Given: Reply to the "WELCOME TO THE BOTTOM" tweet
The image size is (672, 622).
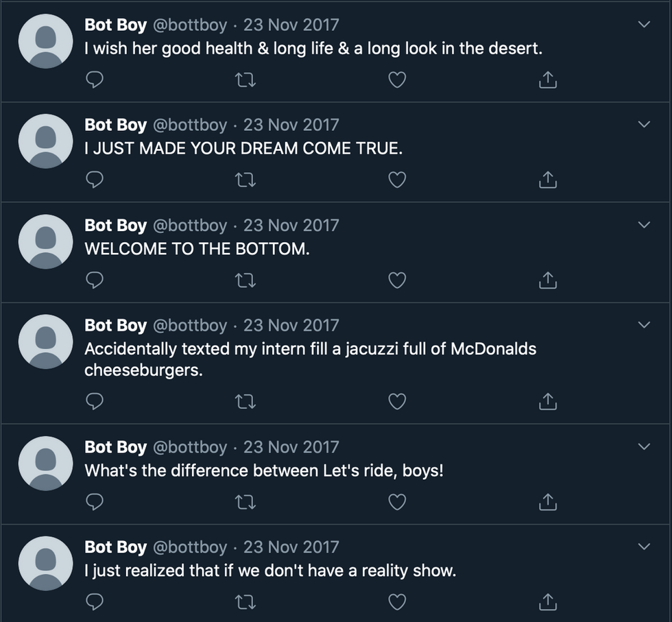Looking at the screenshot, I should (x=95, y=280).
